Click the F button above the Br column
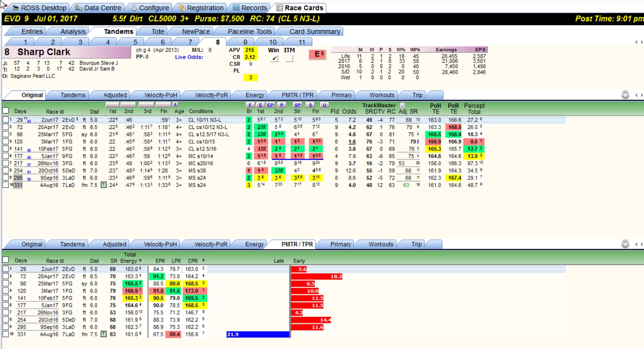Screen dimensions: 644x349 [x=250, y=105]
